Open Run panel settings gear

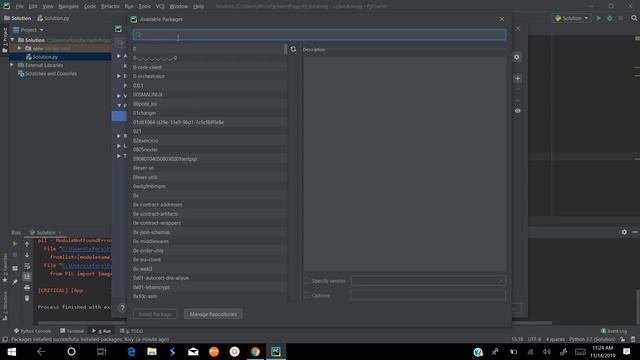[x=624, y=232]
